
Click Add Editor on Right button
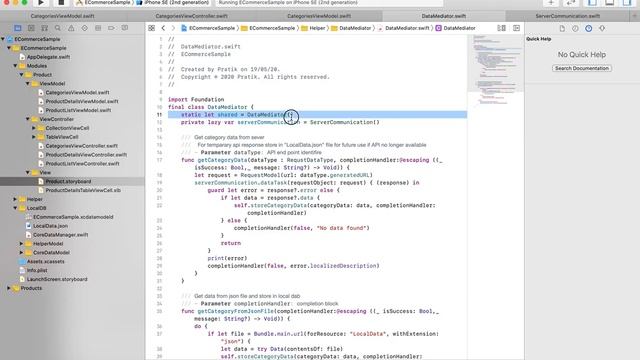pyautogui.click(x=516, y=28)
